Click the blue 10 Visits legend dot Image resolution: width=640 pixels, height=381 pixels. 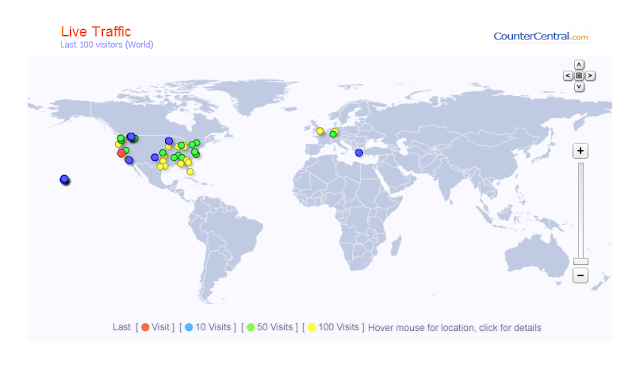tap(189, 327)
